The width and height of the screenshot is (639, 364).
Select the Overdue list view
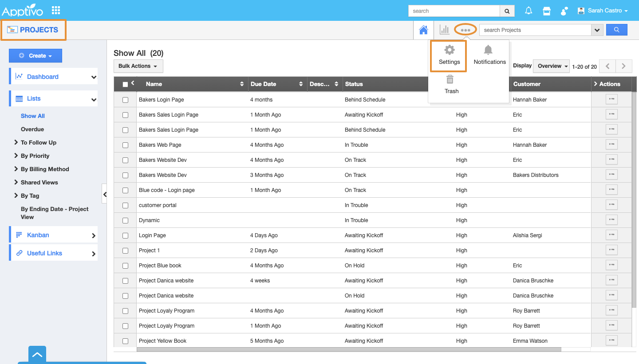(x=32, y=129)
